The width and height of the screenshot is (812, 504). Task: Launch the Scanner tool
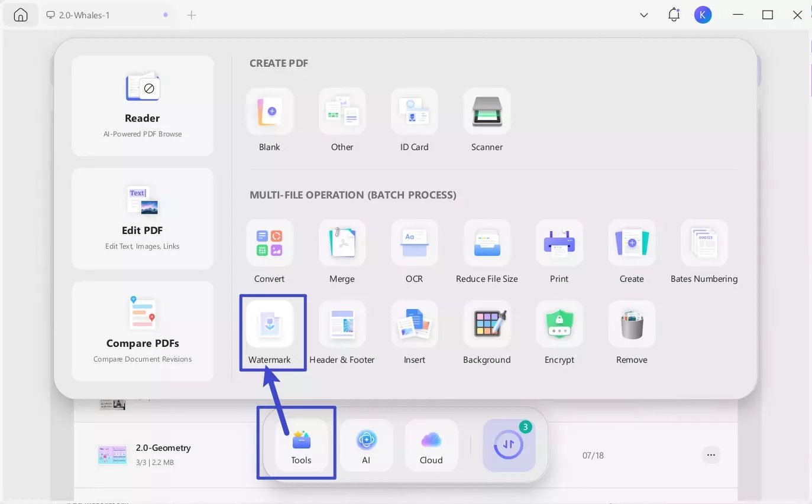(x=487, y=112)
